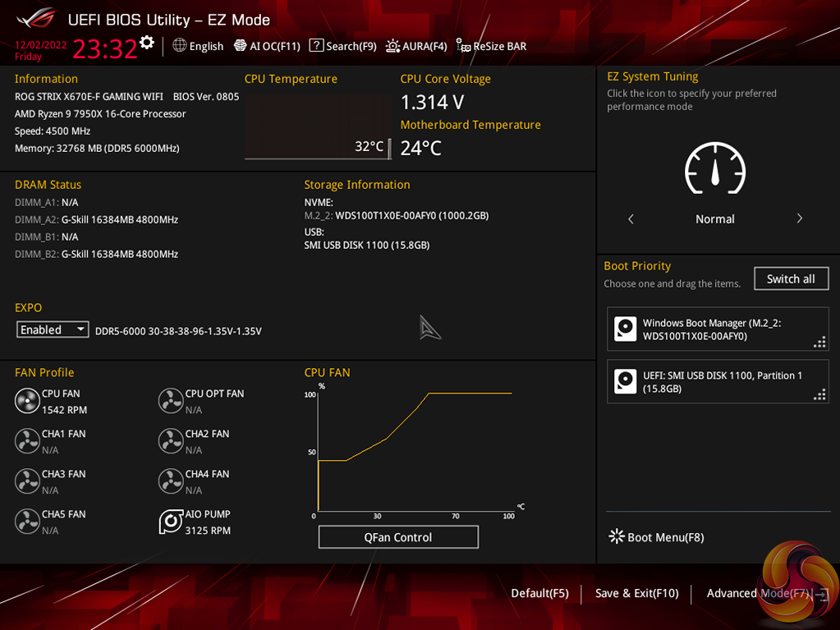Click BIOS Ver. 0805 text
The image size is (840, 630).
206,96
